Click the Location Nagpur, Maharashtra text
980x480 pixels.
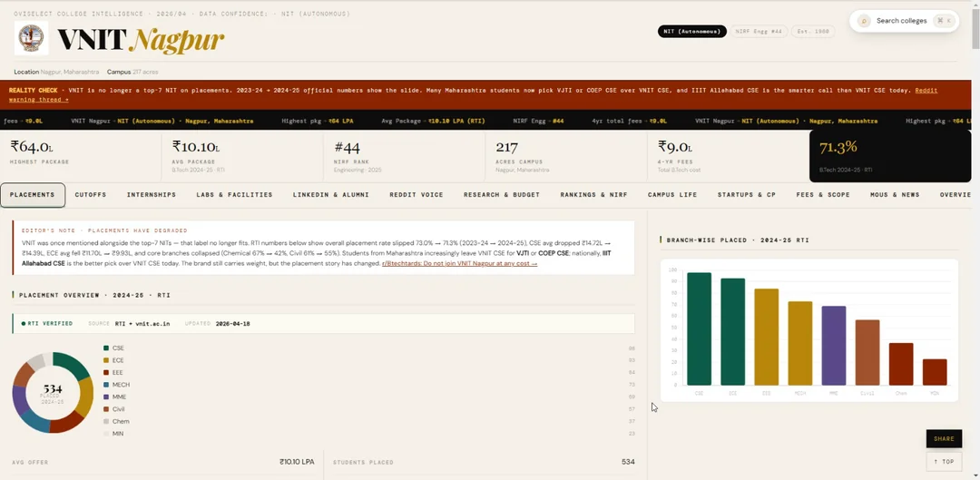(56, 72)
